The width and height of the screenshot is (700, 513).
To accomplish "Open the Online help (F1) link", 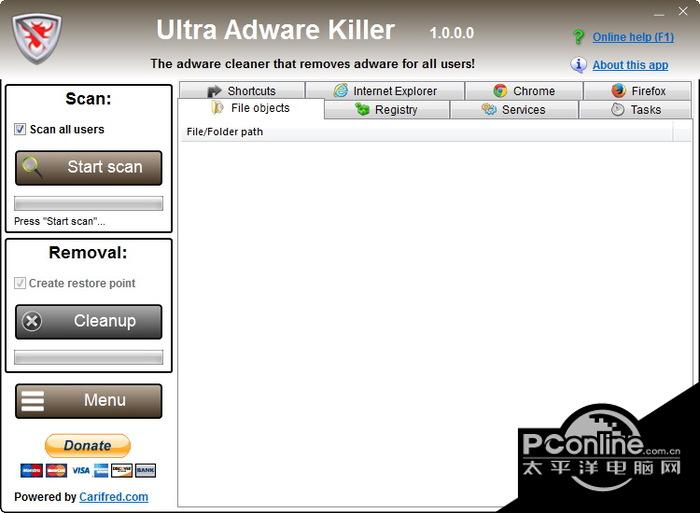I will pyautogui.click(x=633, y=37).
